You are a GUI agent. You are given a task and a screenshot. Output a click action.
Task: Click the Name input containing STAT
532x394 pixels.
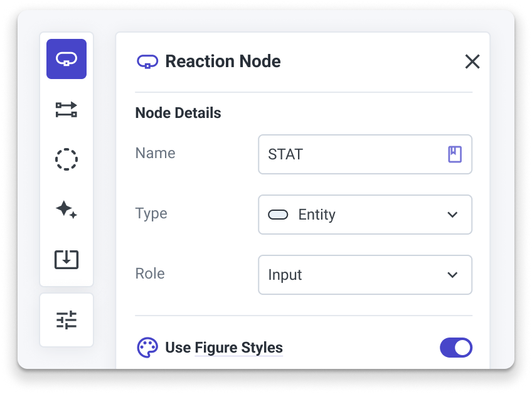tap(365, 154)
